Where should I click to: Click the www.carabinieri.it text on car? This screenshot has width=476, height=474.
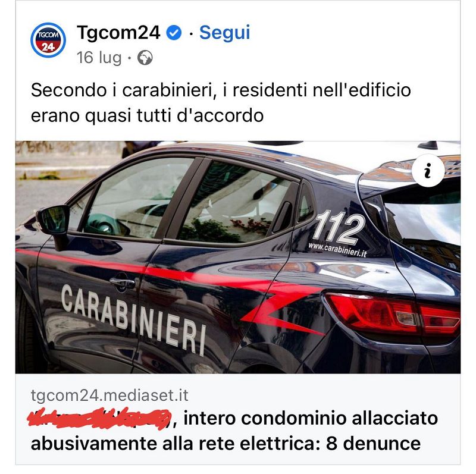[337, 250]
